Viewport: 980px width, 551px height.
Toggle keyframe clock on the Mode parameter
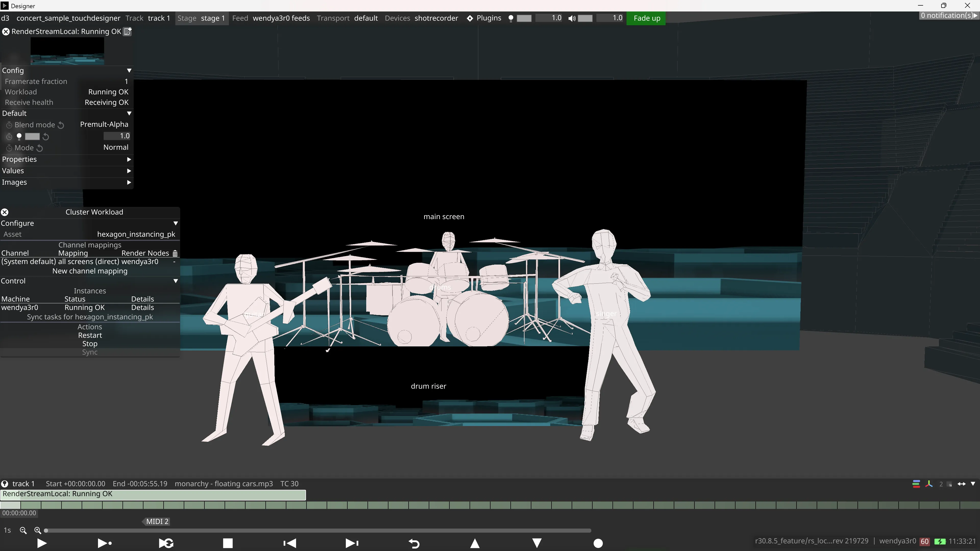pos(9,148)
